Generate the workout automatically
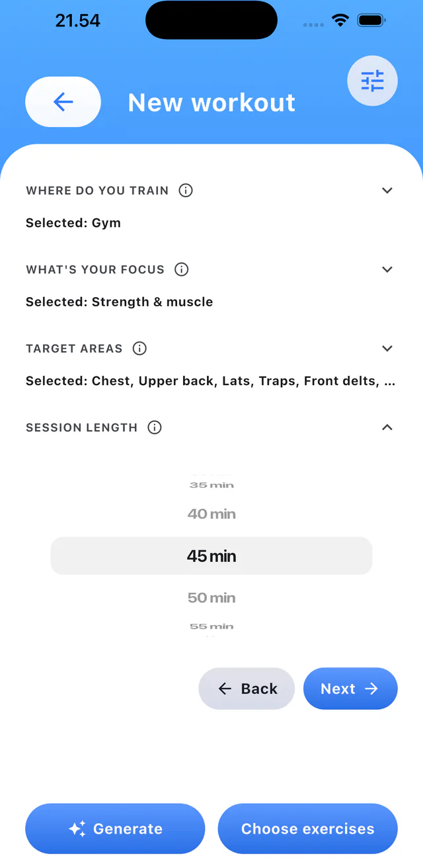This screenshot has width=423, height=868. [x=115, y=829]
